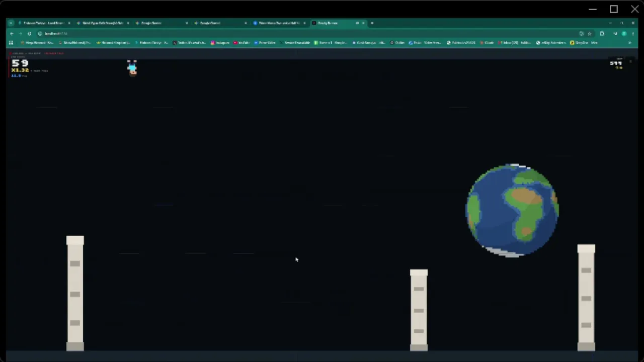Open the extensions icon in Chrome toolbar
The width and height of the screenshot is (644, 362).
click(602, 34)
